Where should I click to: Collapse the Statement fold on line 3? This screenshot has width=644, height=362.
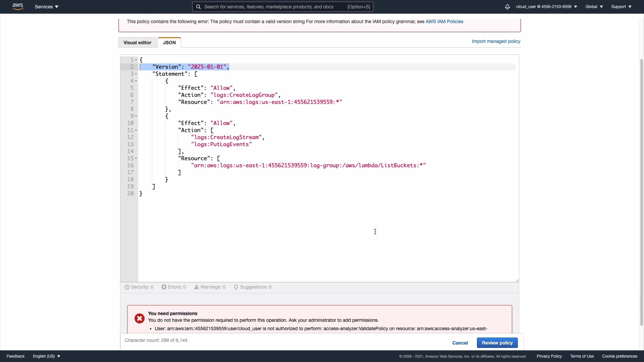pyautogui.click(x=136, y=74)
